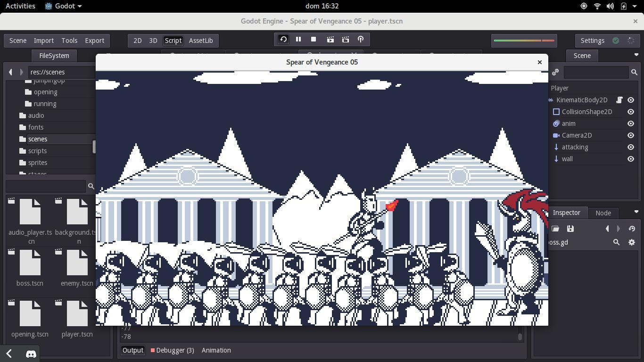
Task: Pause the running game
Action: (298, 40)
